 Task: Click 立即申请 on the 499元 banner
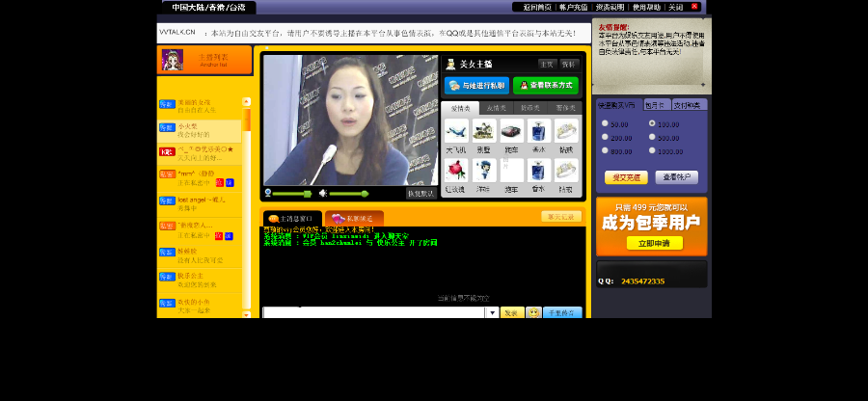654,243
